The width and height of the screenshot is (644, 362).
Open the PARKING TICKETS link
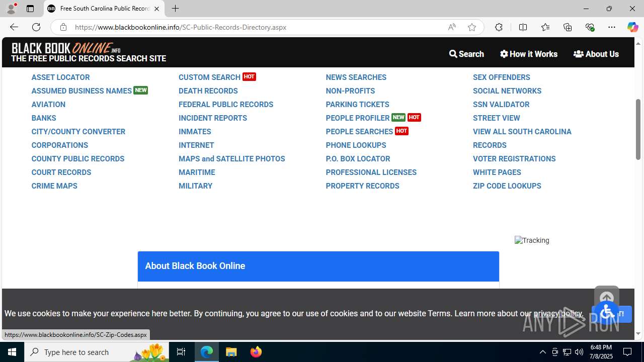click(357, 105)
